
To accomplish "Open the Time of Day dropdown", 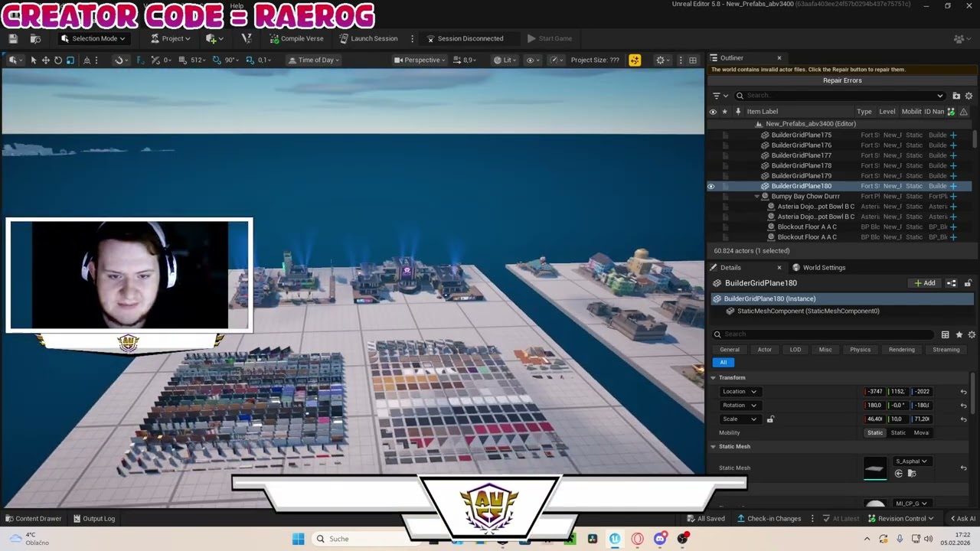I will [314, 60].
